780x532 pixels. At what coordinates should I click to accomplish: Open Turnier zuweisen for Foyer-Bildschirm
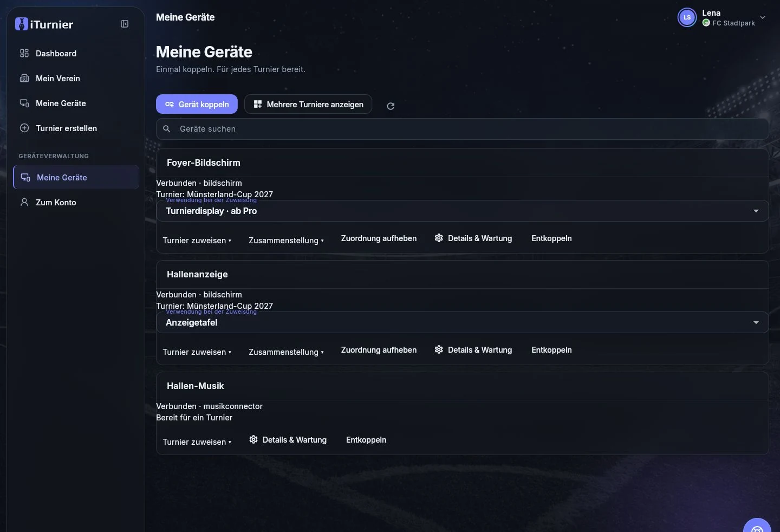(197, 240)
